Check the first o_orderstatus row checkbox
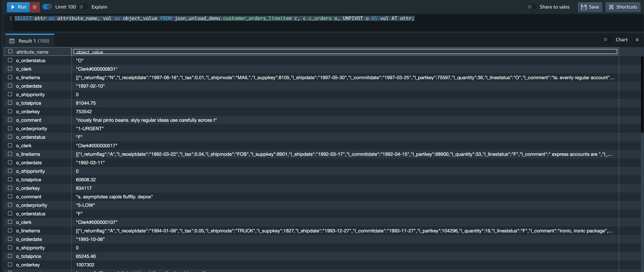This screenshot has height=272, width=644. pyautogui.click(x=10, y=60)
